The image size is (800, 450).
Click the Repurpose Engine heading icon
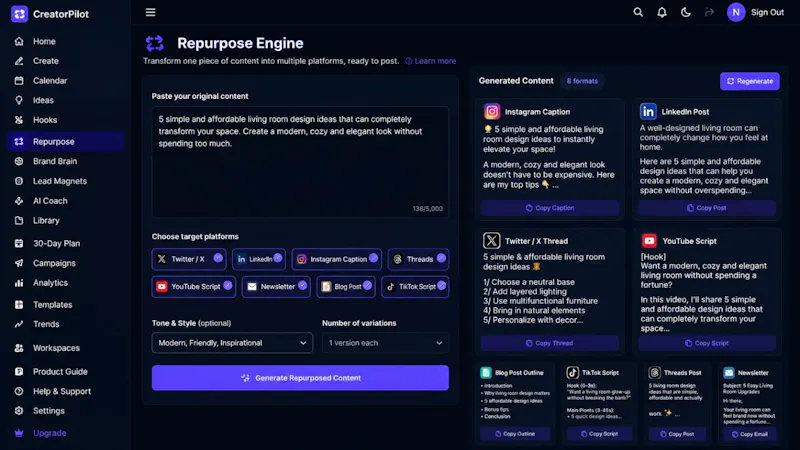point(155,43)
